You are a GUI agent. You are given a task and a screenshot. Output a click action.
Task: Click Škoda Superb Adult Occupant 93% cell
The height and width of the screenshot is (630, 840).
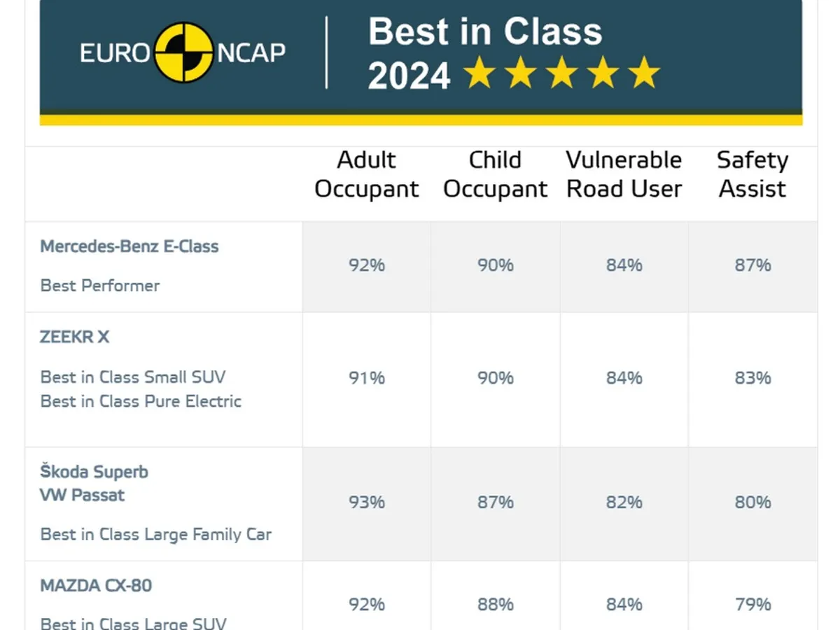367,503
